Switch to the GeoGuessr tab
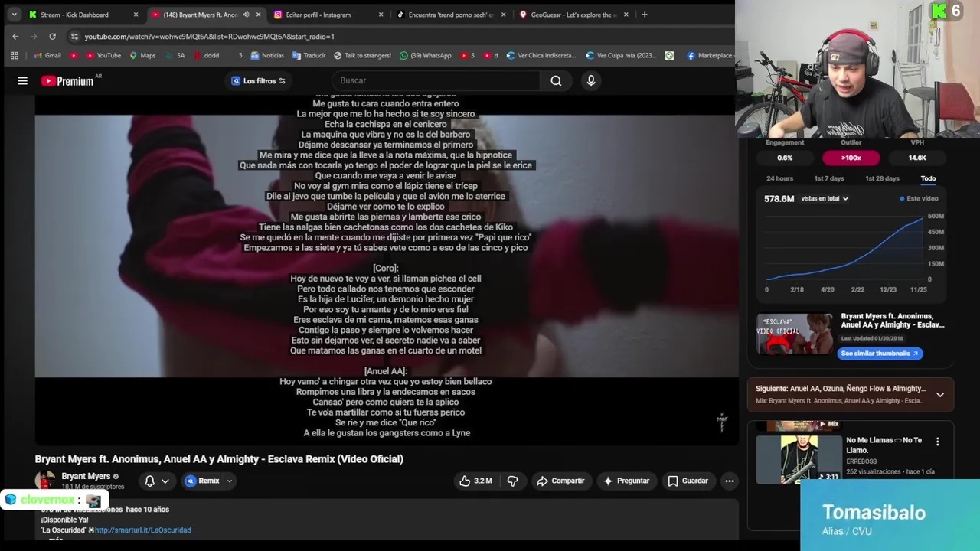This screenshot has height=551, width=980. (573, 15)
